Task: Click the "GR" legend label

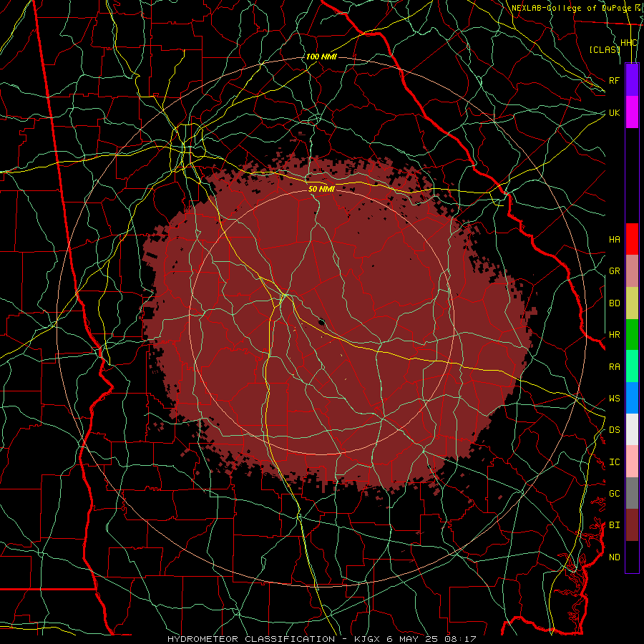Action: [x=615, y=271]
